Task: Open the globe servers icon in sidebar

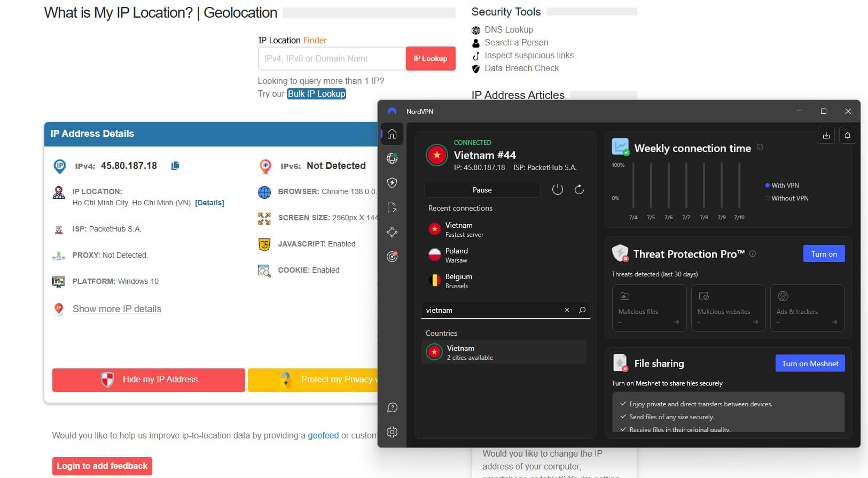Action: [392, 158]
